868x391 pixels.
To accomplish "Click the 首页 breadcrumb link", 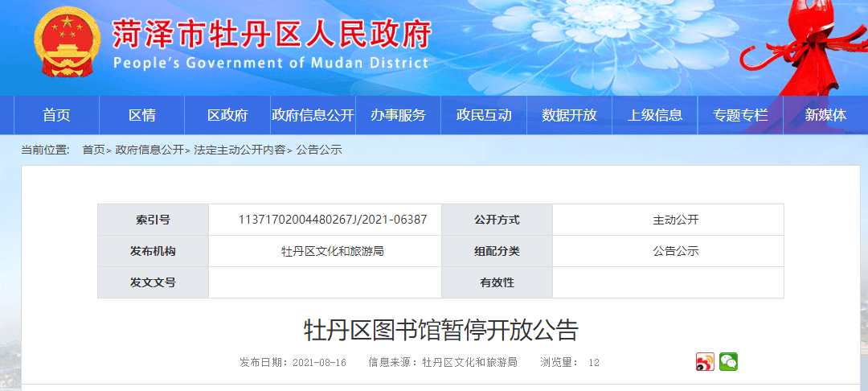I will (93, 150).
